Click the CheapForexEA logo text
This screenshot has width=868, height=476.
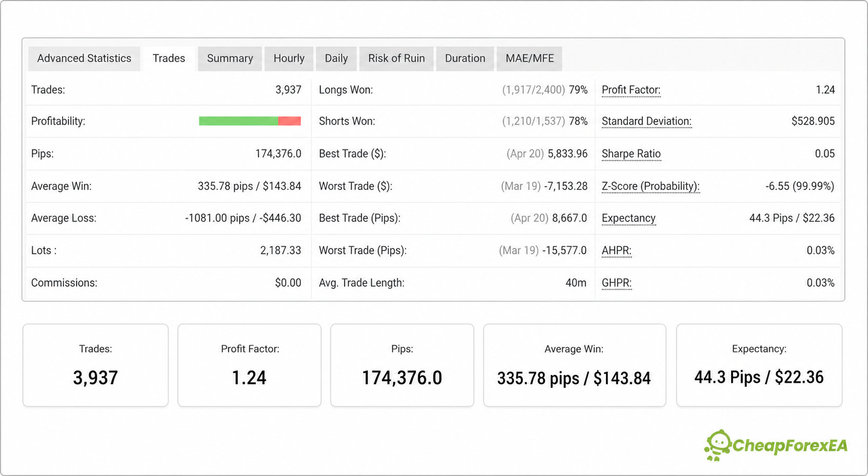(790, 446)
